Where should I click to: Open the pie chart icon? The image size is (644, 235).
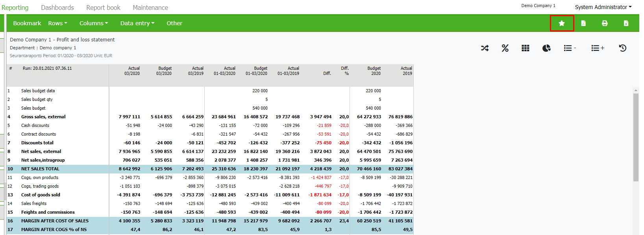(546, 48)
